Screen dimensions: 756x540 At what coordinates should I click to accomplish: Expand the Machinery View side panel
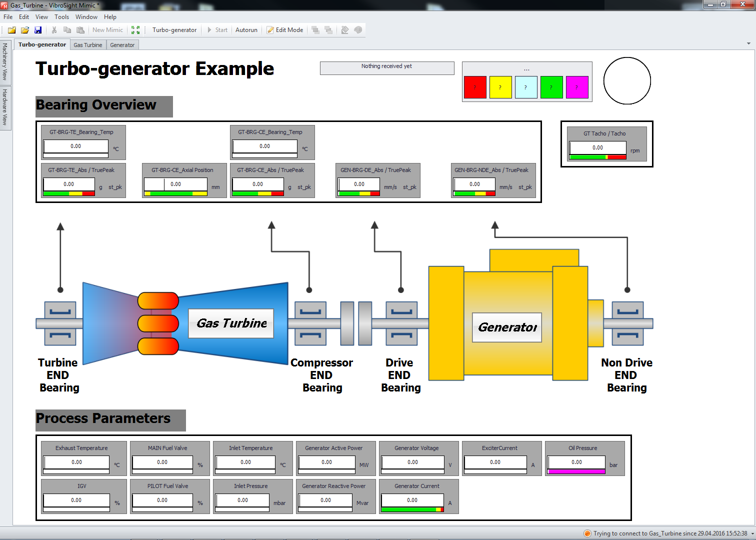5,61
